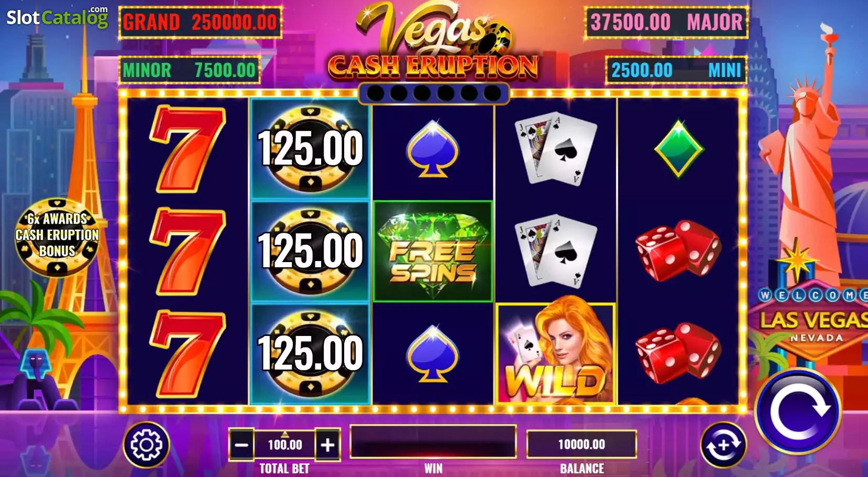Open the autoplay spin options button
Viewport: 868px width, 477px height.
pos(723,445)
